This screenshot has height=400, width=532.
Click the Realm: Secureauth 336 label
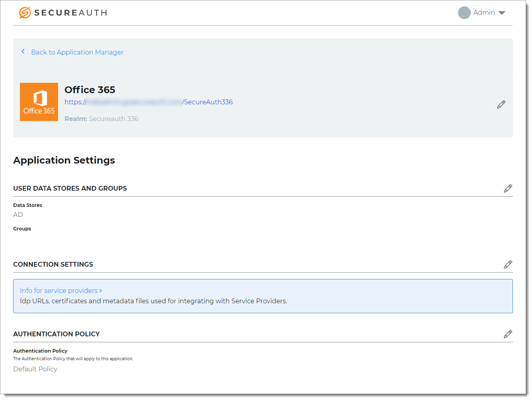tap(101, 119)
